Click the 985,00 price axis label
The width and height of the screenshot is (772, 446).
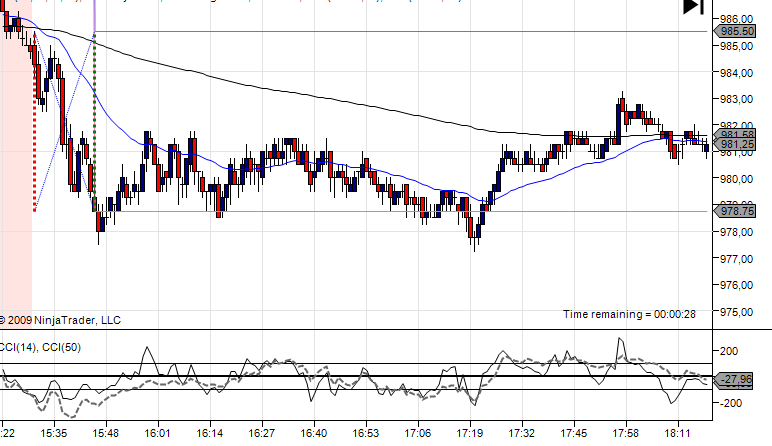tap(737, 46)
